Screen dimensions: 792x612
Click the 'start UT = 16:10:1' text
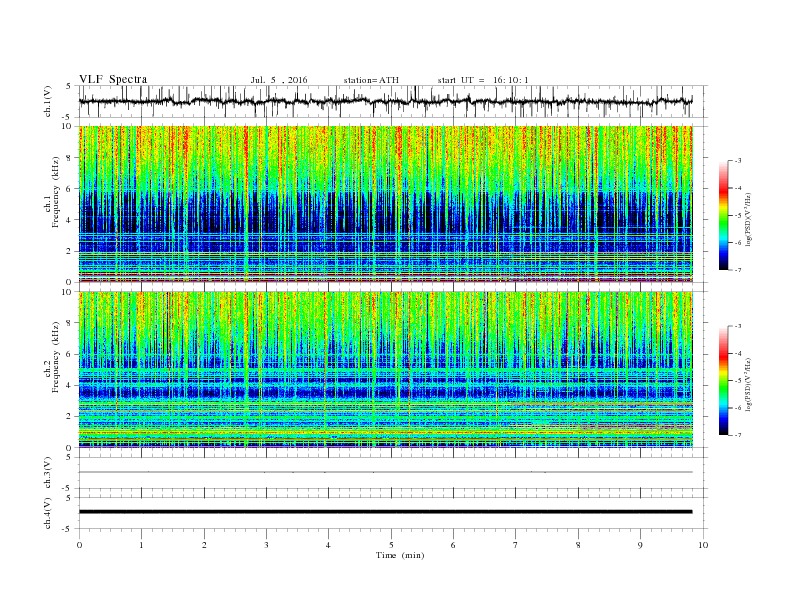click(x=483, y=80)
